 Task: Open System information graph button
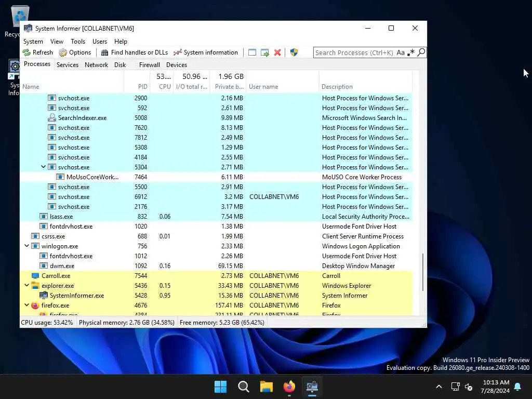tap(206, 52)
